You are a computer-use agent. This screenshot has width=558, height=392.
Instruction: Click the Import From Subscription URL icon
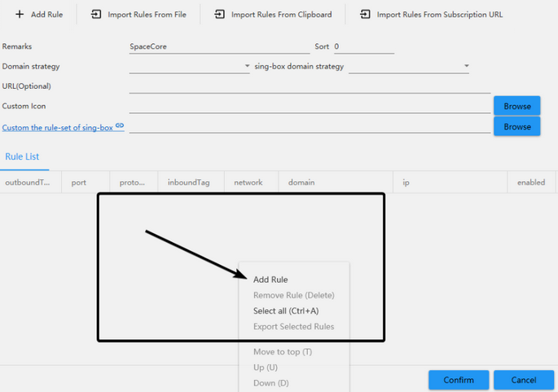pos(365,15)
